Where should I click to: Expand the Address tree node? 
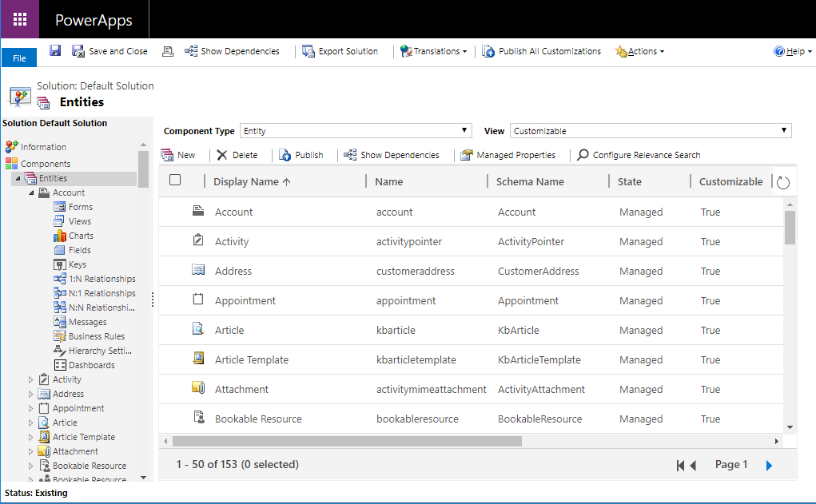pyautogui.click(x=30, y=395)
